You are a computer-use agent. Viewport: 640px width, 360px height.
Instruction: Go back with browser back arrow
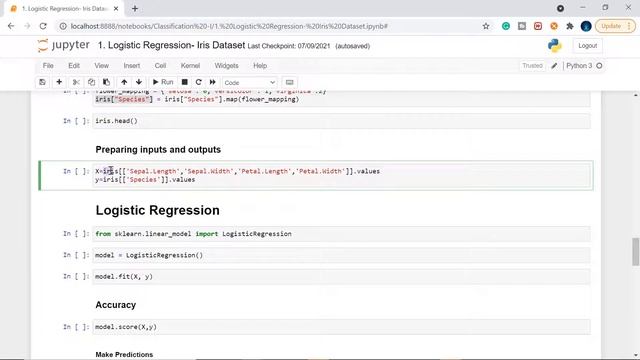[11, 26]
